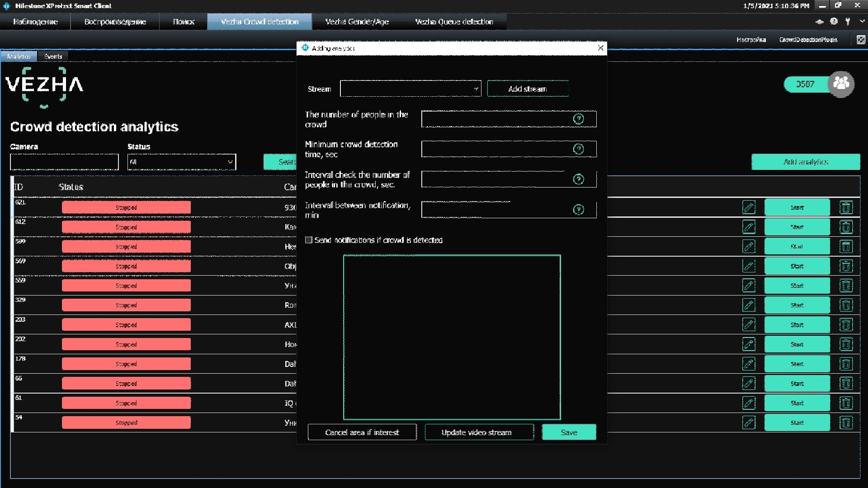The height and width of the screenshot is (488, 868).
Task: Click the CrowdDetectionPlugin label
Action: [808, 40]
